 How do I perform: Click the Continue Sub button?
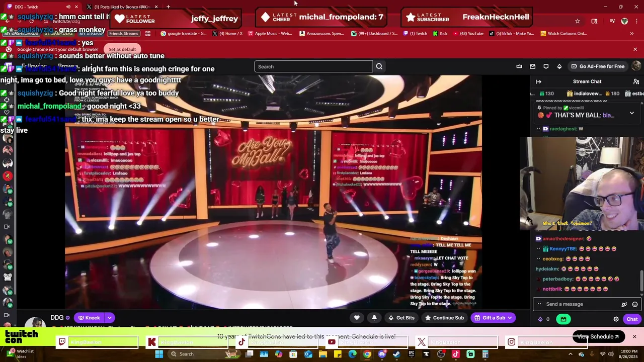click(x=444, y=318)
